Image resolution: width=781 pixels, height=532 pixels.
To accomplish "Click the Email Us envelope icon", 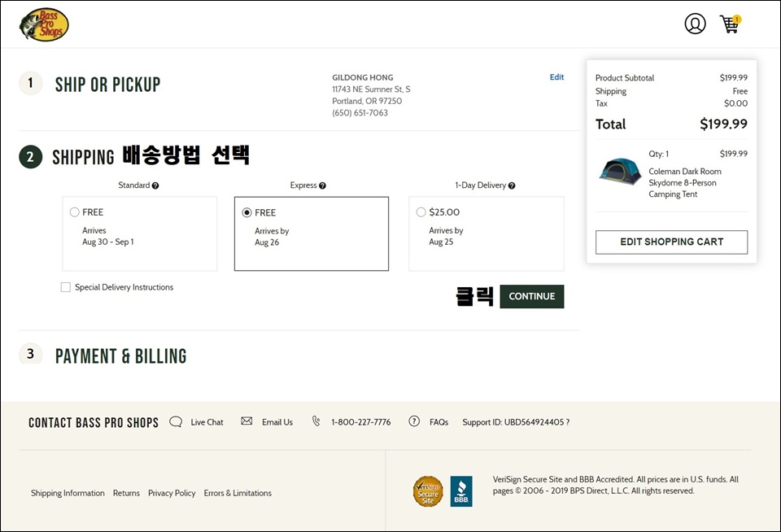I will [247, 421].
